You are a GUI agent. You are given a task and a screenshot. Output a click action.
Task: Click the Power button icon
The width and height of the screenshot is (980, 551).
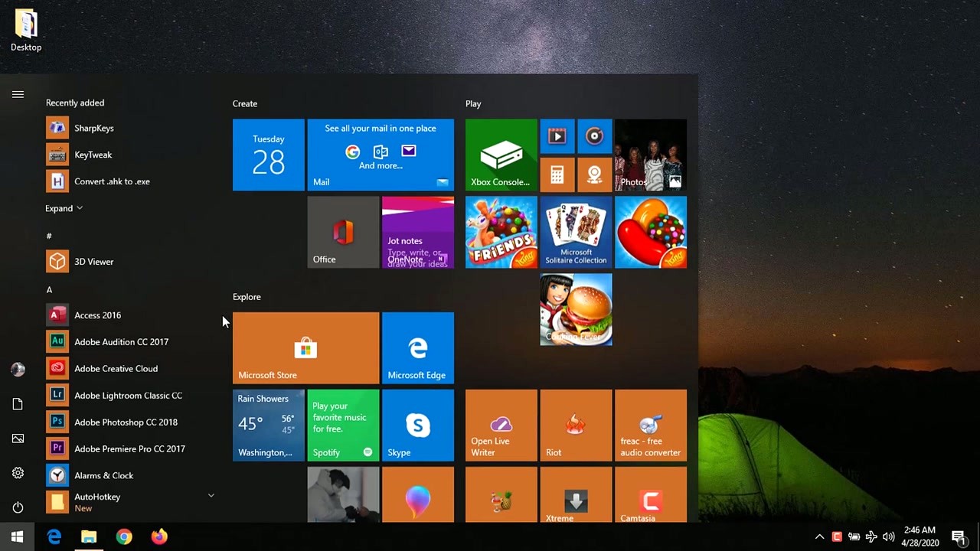(18, 507)
